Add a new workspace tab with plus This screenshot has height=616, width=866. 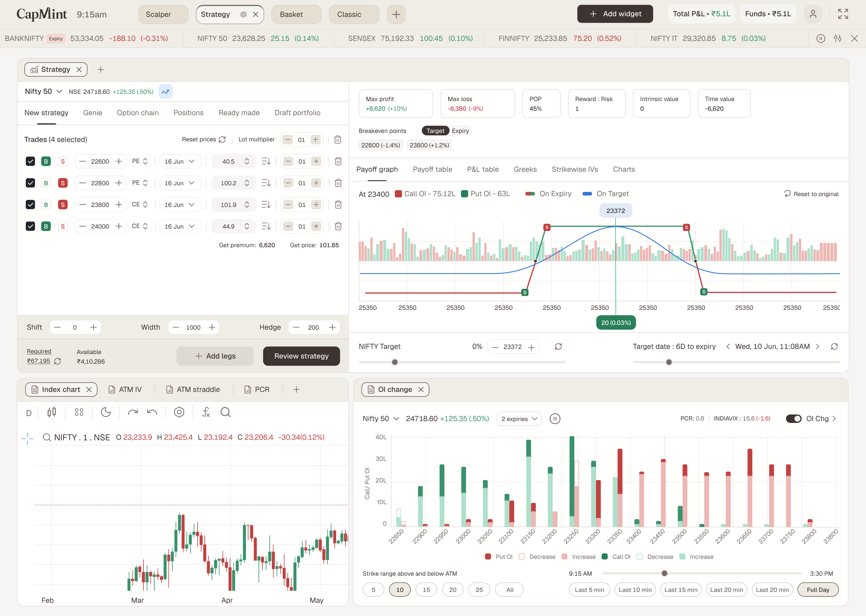click(x=396, y=14)
